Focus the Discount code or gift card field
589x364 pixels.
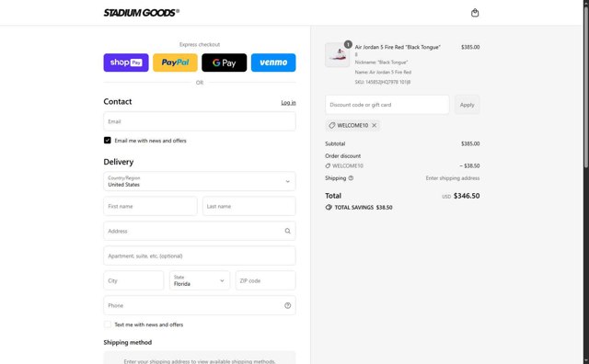click(x=387, y=105)
